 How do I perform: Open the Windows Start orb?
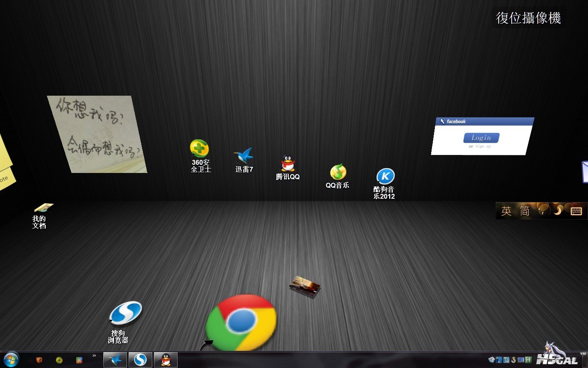coord(11,360)
